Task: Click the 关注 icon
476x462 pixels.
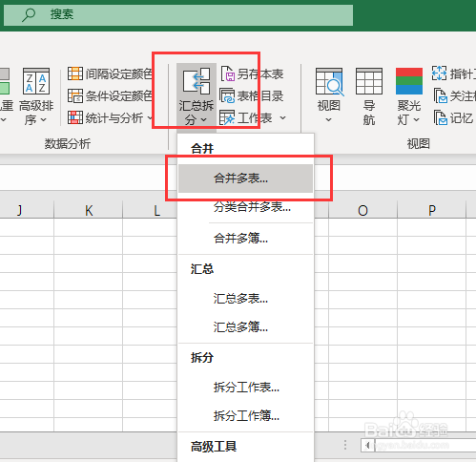Action: point(441,95)
